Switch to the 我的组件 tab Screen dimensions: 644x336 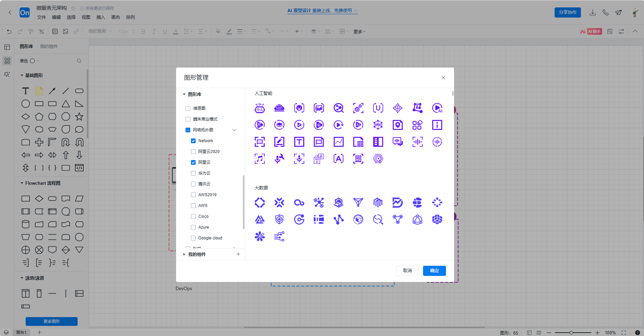(x=49, y=46)
